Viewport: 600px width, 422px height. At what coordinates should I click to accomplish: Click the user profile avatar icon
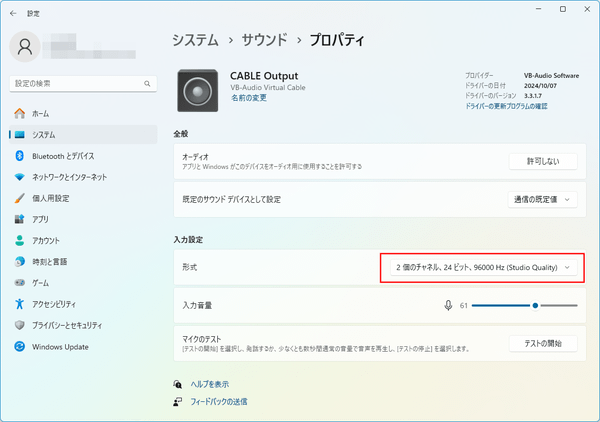coord(25,47)
